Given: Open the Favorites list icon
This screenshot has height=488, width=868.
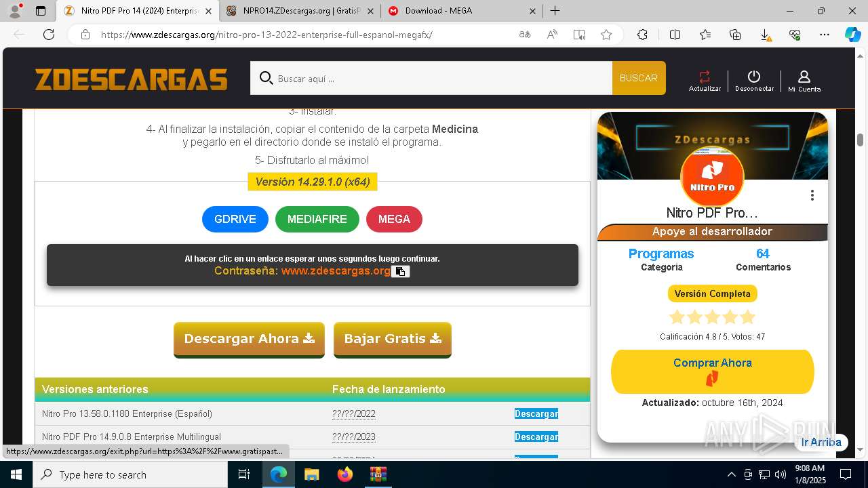Looking at the screenshot, I should 705,35.
